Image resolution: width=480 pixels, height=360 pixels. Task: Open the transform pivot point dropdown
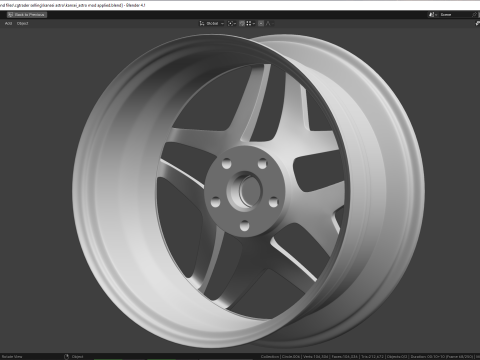(x=232, y=23)
